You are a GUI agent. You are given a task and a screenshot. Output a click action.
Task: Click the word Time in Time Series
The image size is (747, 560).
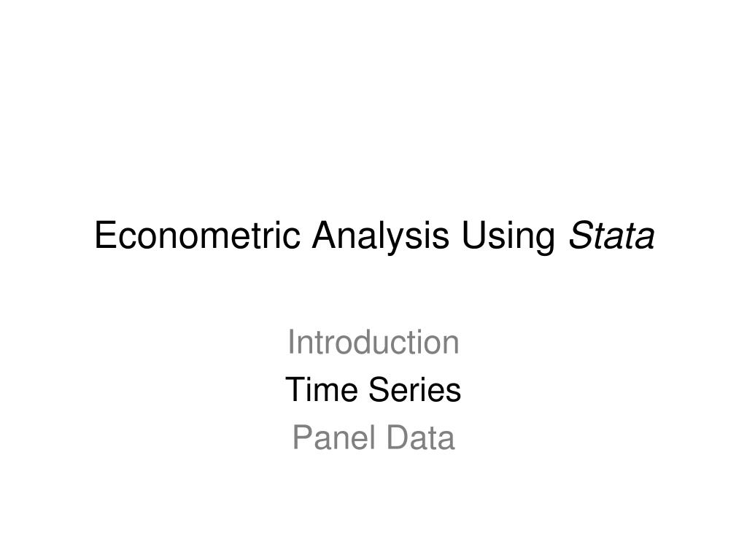point(322,389)
